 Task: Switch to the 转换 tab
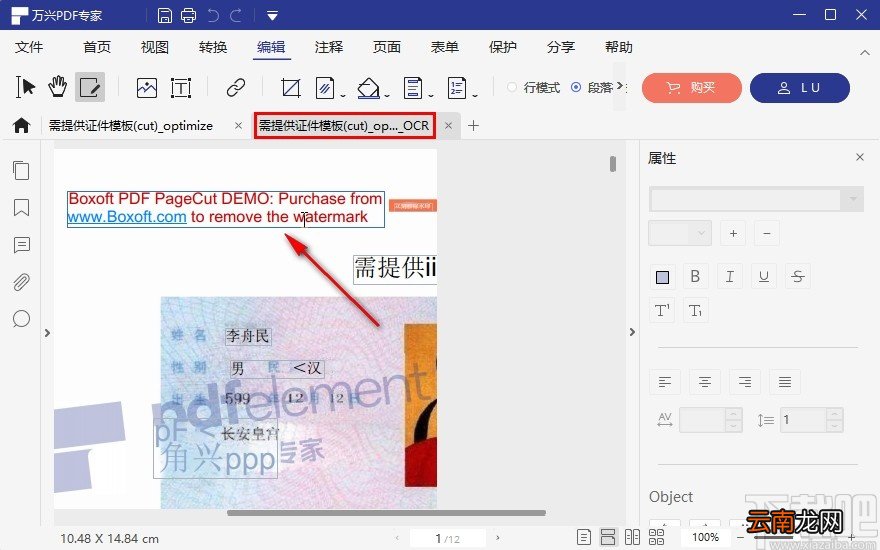pos(213,47)
